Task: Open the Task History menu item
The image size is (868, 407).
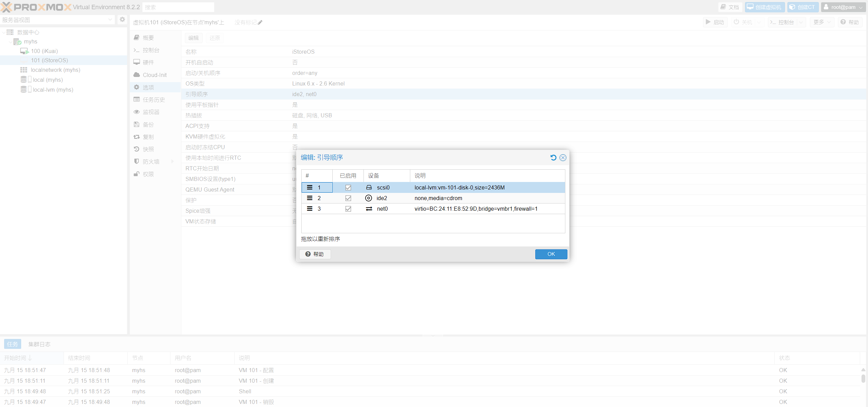Action: pos(155,100)
